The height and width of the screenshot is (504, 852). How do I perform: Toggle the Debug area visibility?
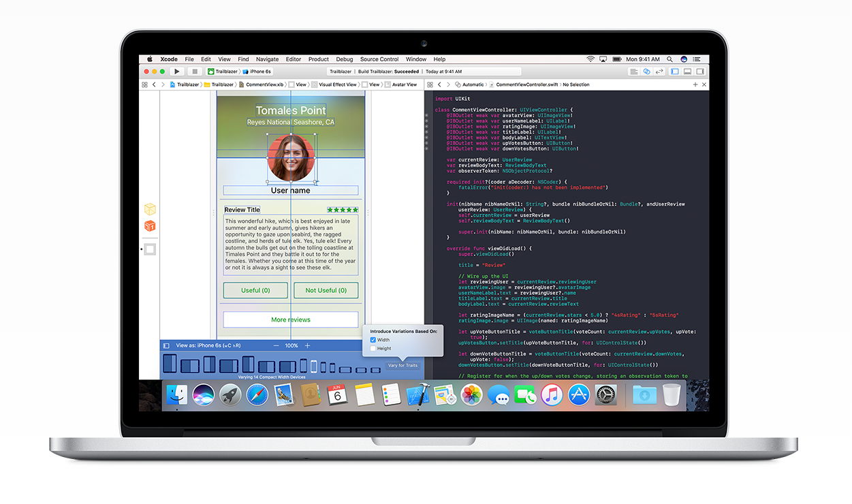(688, 72)
